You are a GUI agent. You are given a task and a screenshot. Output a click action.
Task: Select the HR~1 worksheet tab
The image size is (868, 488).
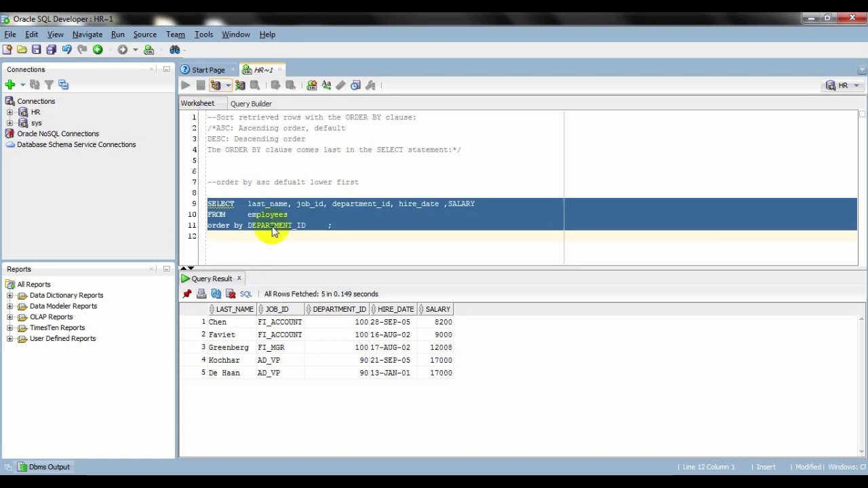pyautogui.click(x=263, y=70)
